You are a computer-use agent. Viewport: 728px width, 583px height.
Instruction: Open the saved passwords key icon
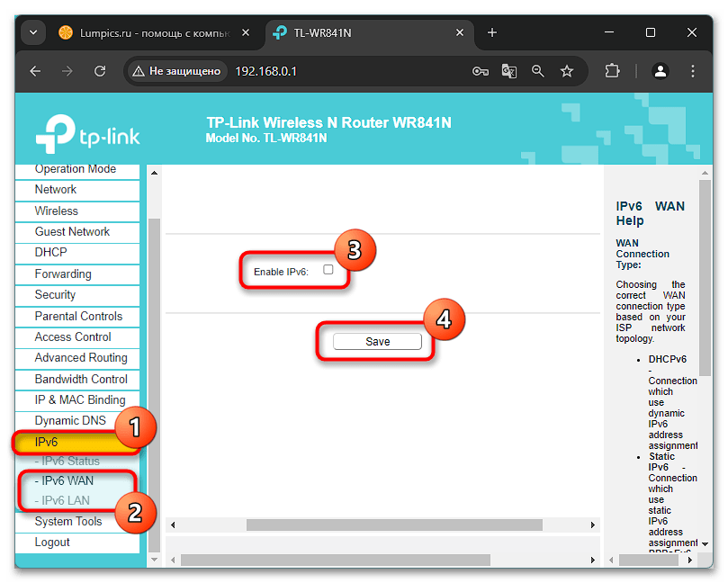click(480, 71)
